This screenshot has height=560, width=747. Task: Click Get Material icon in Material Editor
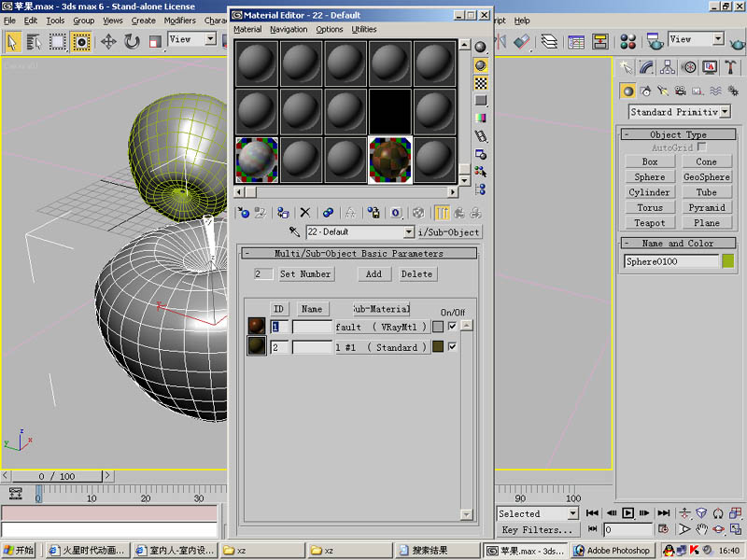pyautogui.click(x=243, y=213)
